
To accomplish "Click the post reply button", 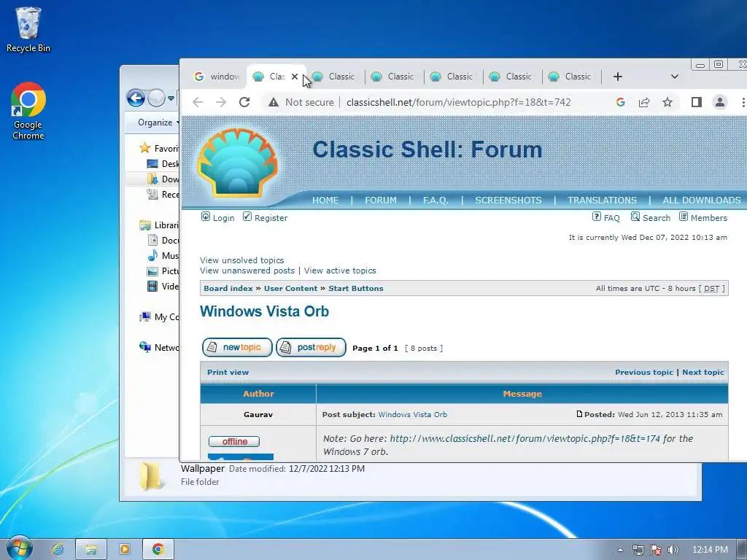I will (311, 348).
